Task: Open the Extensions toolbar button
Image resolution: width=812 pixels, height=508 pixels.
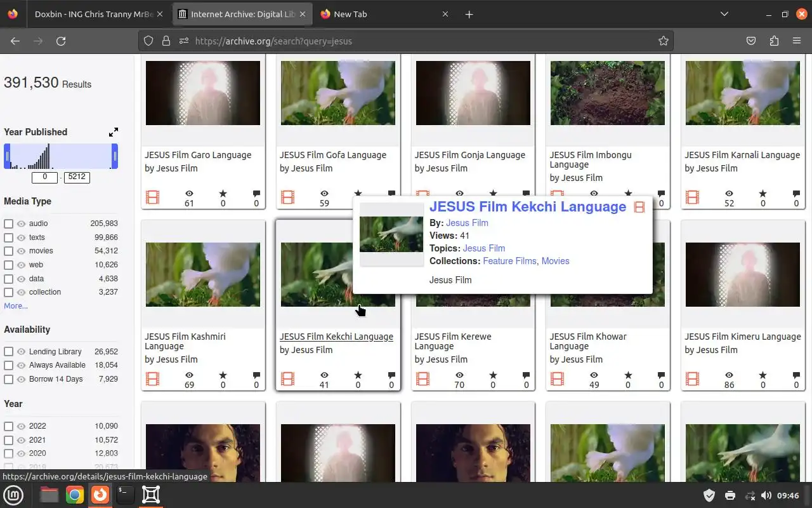Action: pos(774,41)
